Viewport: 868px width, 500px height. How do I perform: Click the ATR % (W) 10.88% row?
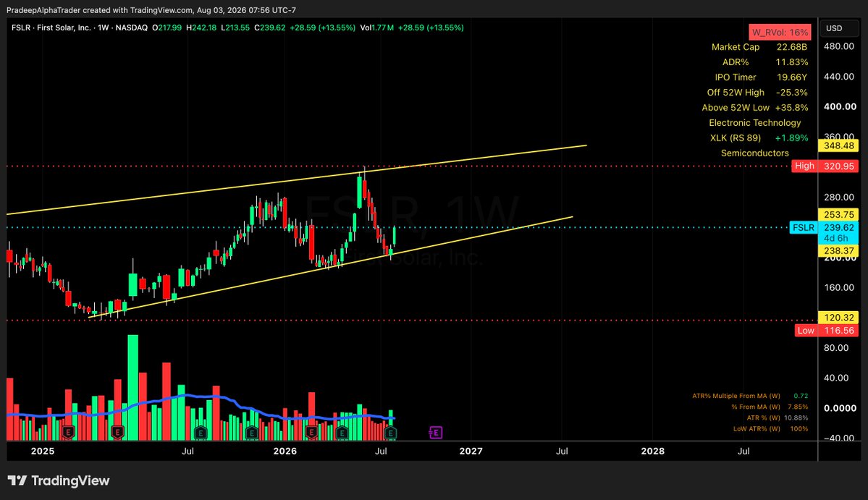778,418
